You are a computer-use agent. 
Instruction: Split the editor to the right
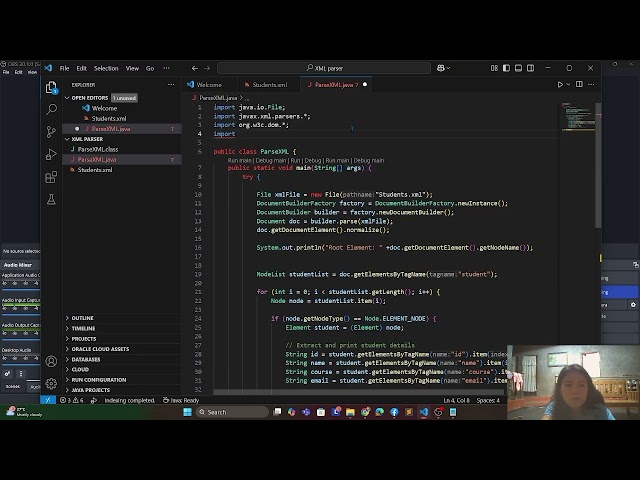pos(579,84)
